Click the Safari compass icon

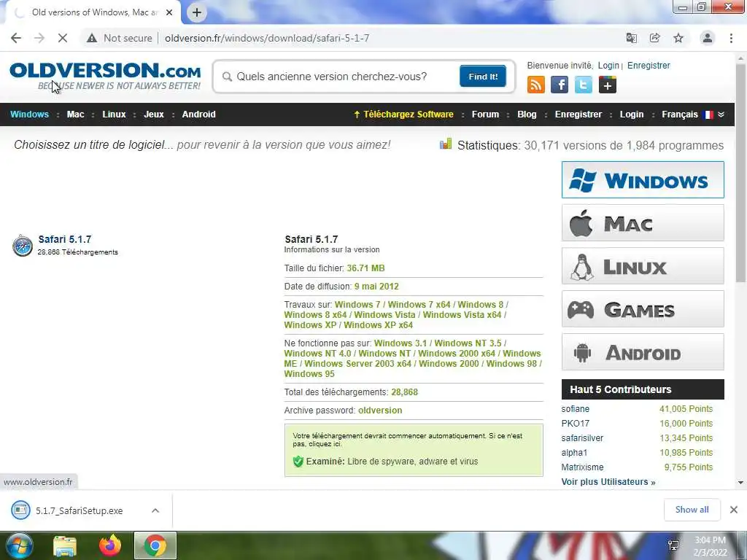(x=23, y=246)
